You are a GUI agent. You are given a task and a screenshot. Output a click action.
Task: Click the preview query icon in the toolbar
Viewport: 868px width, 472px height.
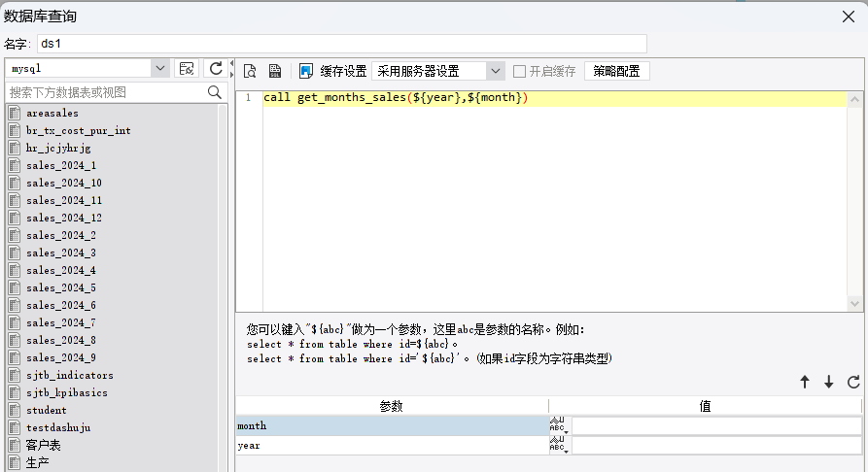(x=250, y=71)
